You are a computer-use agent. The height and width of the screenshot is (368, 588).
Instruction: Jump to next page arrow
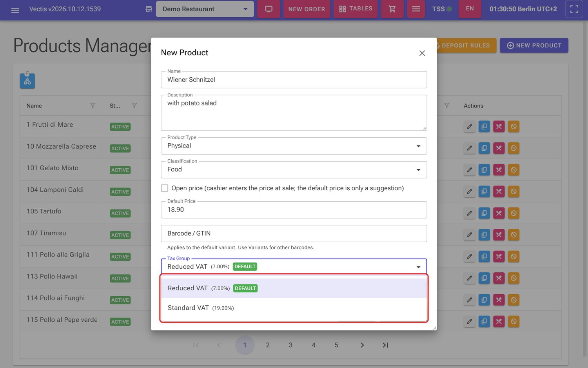click(x=362, y=345)
